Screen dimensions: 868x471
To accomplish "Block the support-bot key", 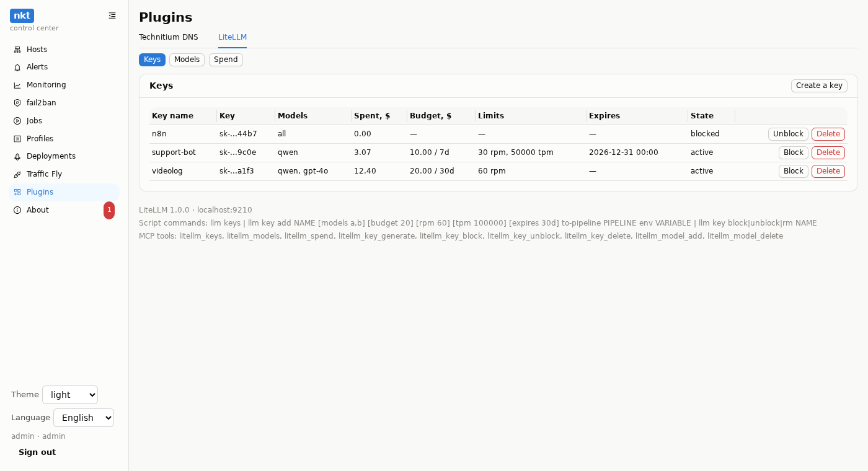I will pyautogui.click(x=794, y=152).
